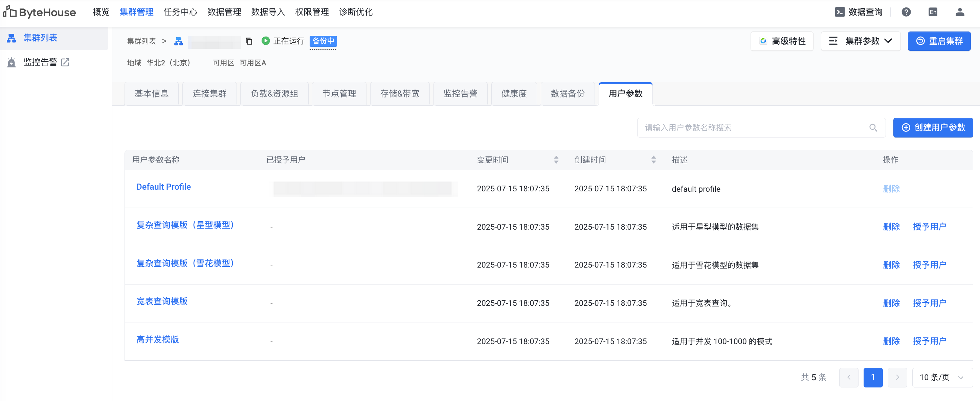Click the 创建用户参数 button

click(x=933, y=128)
